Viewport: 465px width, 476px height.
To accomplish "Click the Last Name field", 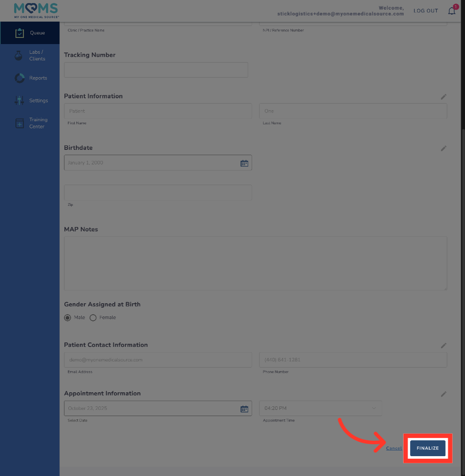I will [x=353, y=111].
